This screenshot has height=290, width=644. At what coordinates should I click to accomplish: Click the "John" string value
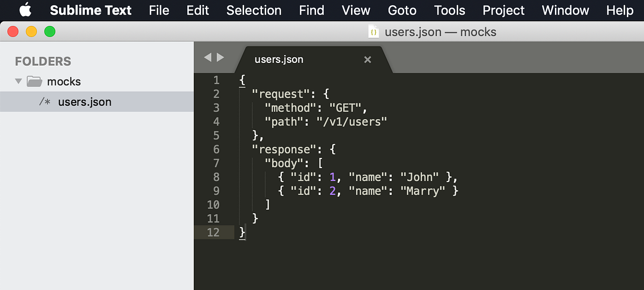pyautogui.click(x=420, y=177)
